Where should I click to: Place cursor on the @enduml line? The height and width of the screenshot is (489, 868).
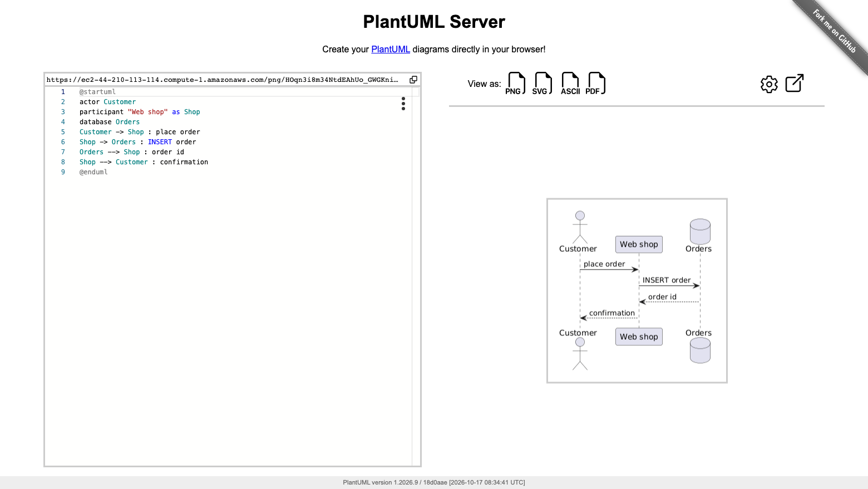[93, 172]
